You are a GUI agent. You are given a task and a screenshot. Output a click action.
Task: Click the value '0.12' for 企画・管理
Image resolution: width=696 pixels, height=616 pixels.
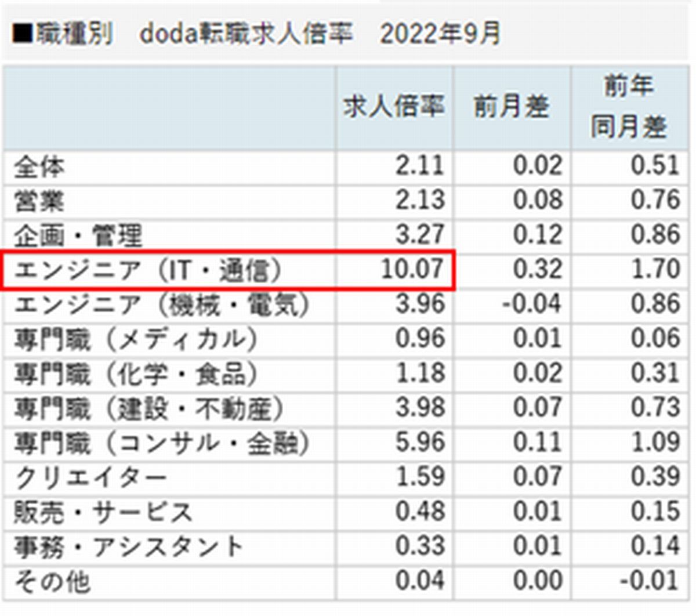tap(538, 234)
